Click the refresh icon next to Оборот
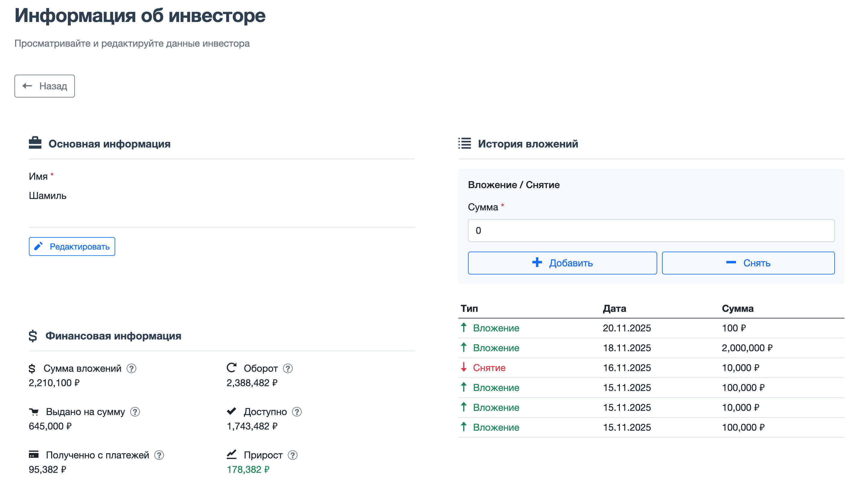 pyautogui.click(x=232, y=367)
